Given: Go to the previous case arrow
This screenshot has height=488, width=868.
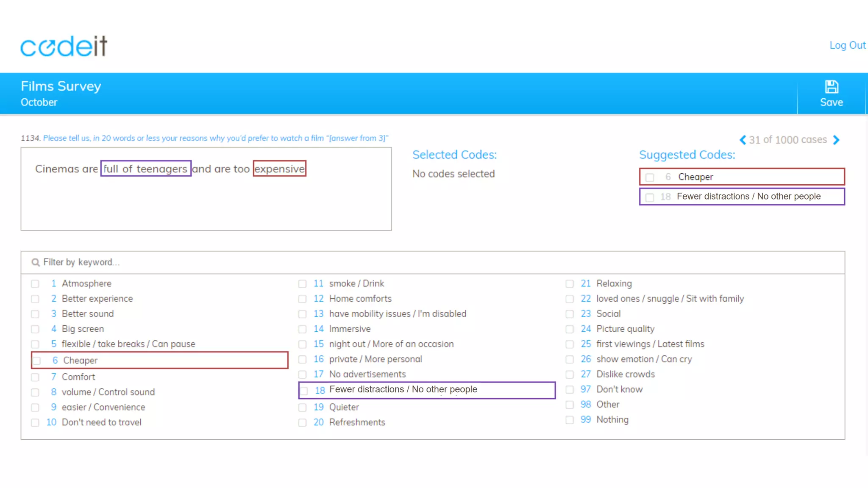Looking at the screenshot, I should [x=743, y=140].
